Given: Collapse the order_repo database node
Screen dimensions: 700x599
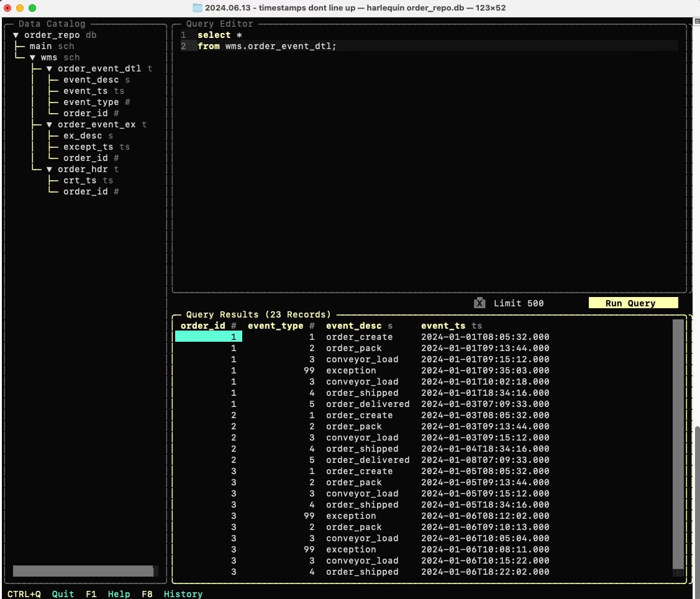Looking at the screenshot, I should click(16, 35).
